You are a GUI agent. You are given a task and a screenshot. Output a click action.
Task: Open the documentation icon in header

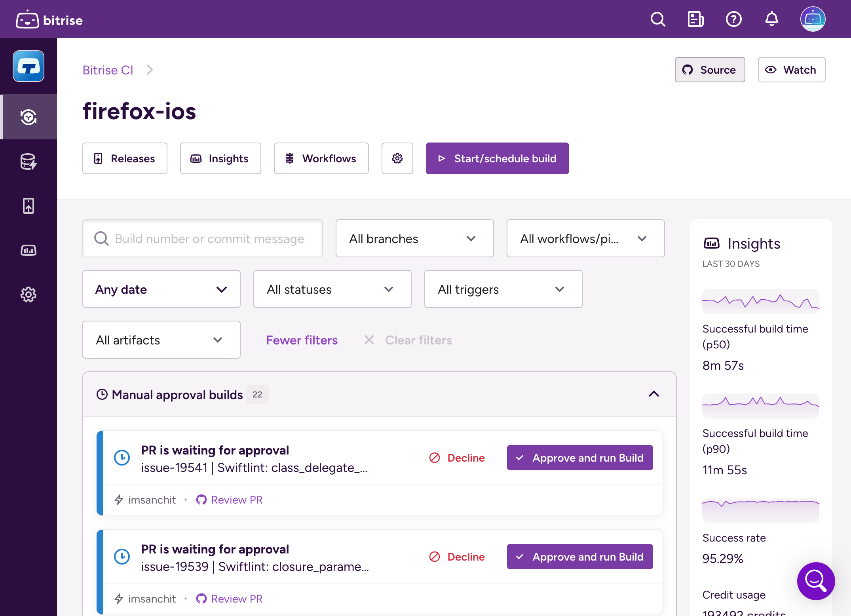click(695, 19)
